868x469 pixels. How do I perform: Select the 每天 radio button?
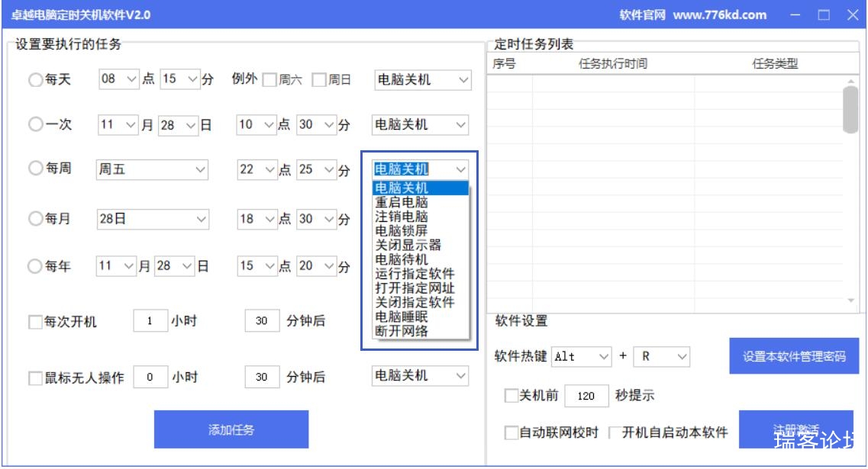coord(35,79)
